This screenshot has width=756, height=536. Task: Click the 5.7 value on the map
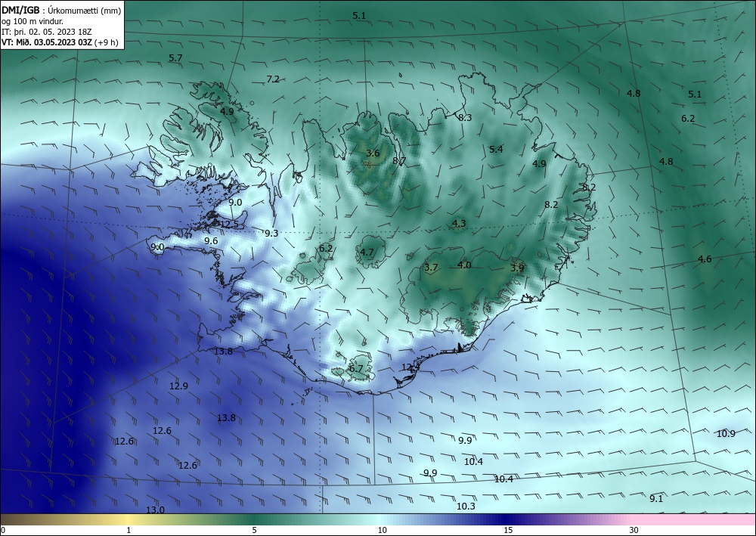click(175, 58)
